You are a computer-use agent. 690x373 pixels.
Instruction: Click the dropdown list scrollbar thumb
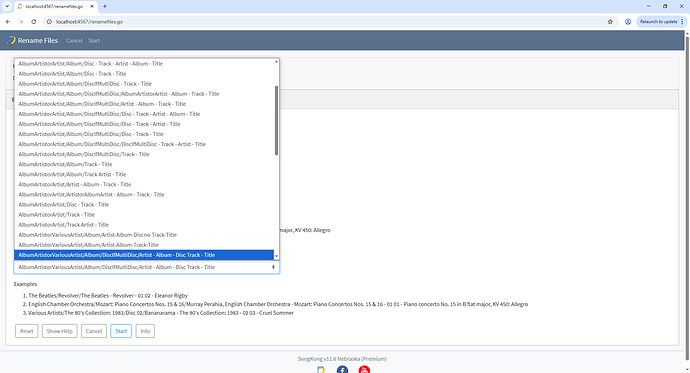point(276,120)
